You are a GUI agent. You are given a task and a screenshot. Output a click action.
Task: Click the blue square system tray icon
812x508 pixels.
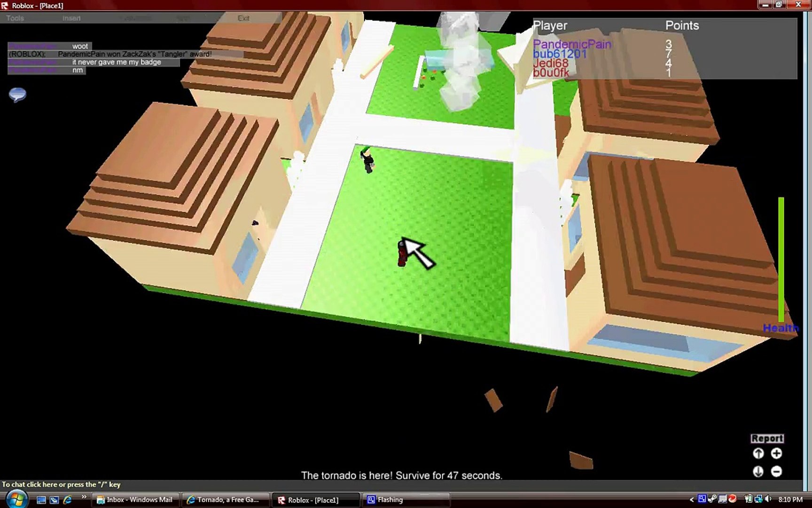pos(702,499)
